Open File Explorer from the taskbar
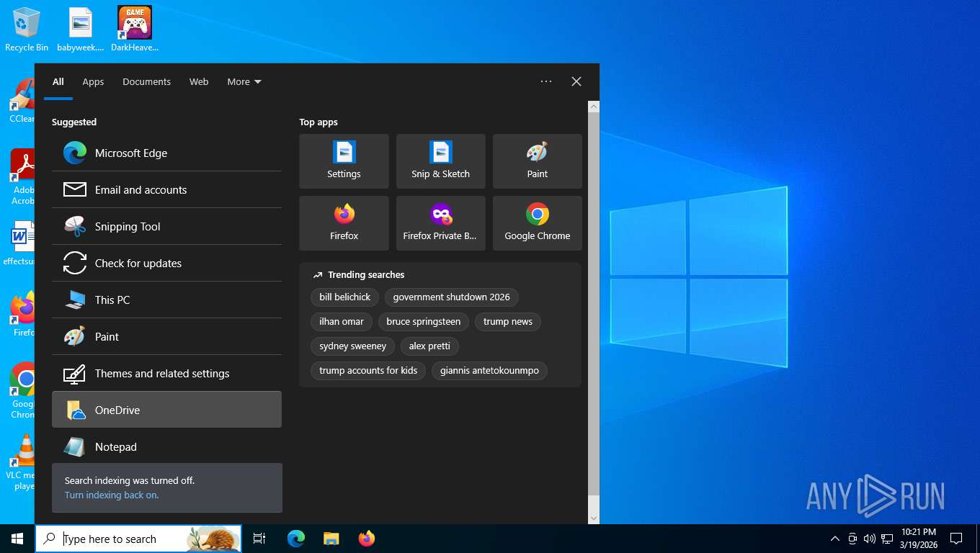The image size is (980, 553). 331,539
